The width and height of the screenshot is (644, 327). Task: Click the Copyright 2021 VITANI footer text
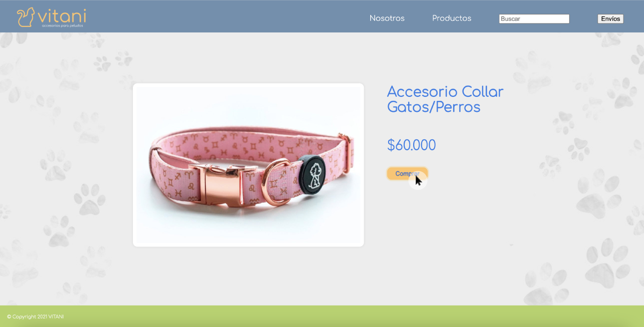pyautogui.click(x=35, y=317)
